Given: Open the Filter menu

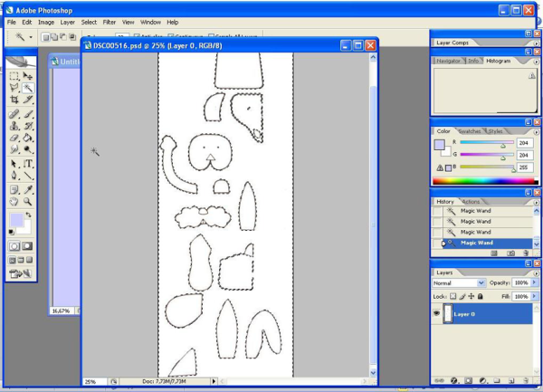Looking at the screenshot, I should point(109,22).
